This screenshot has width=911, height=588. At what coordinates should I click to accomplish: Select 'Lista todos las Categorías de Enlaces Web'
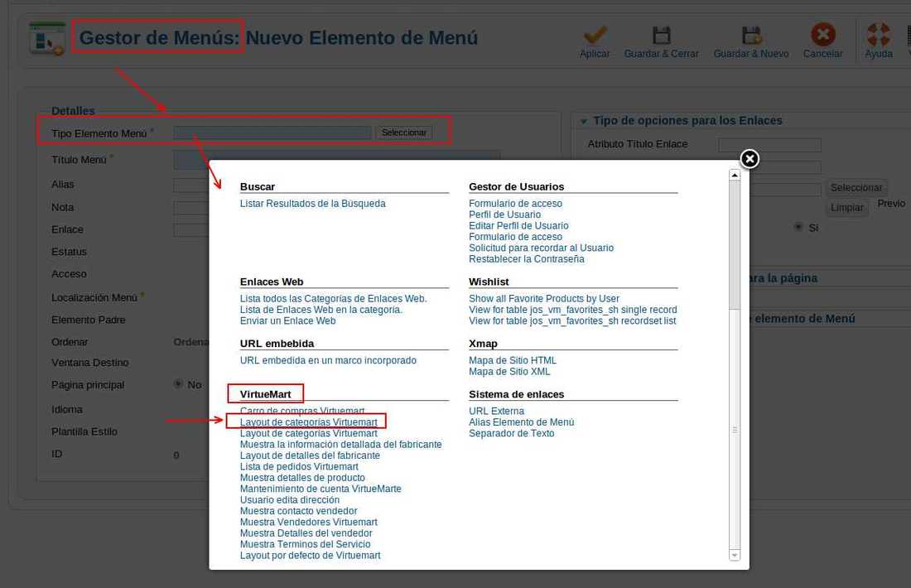pyautogui.click(x=334, y=298)
